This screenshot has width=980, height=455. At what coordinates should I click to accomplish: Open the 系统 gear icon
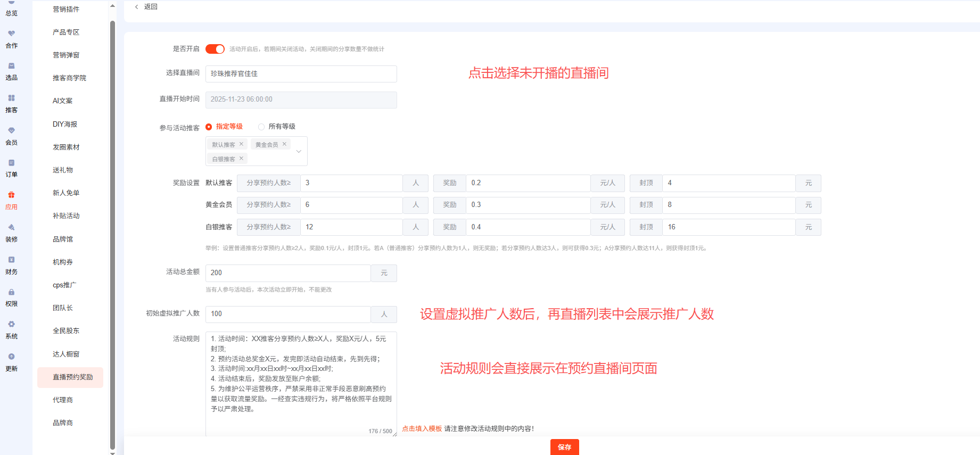(x=11, y=325)
